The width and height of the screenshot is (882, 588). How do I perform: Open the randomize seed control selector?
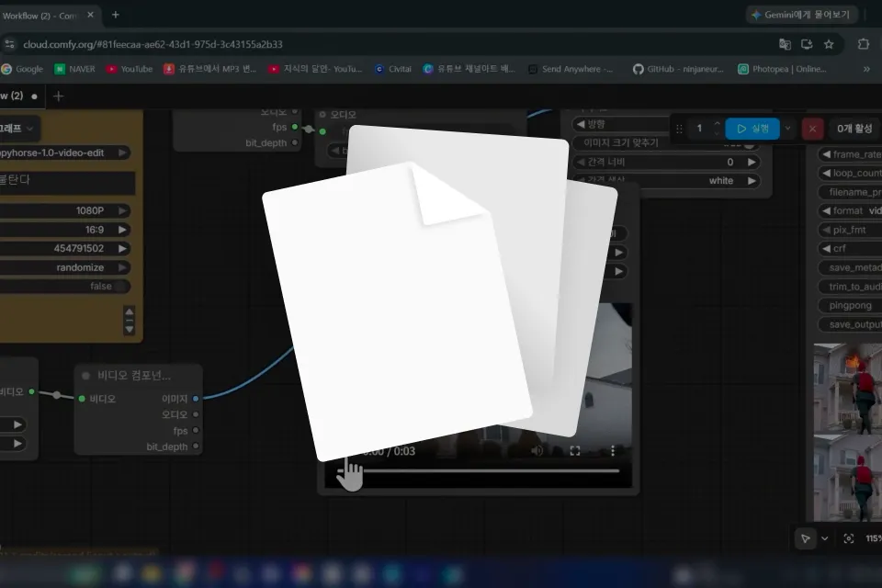point(65,267)
